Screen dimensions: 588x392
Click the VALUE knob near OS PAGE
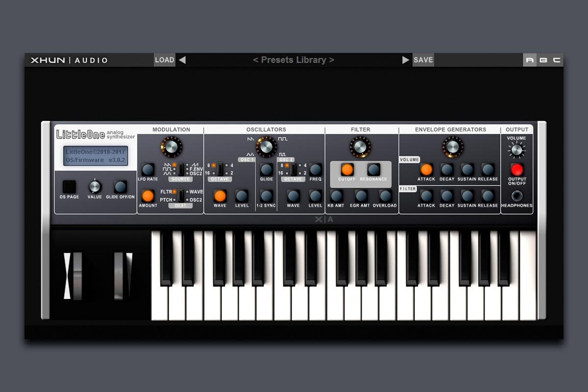coord(95,187)
